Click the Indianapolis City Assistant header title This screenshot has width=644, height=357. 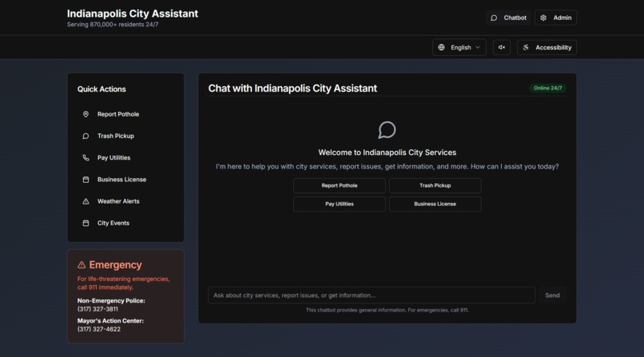tap(133, 14)
